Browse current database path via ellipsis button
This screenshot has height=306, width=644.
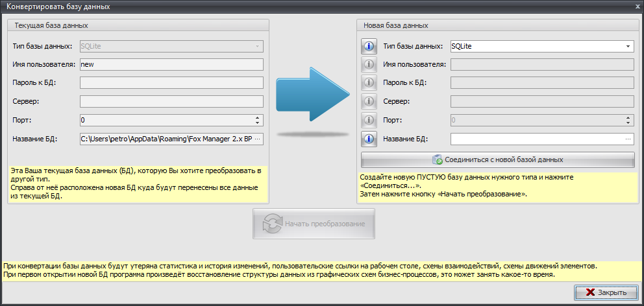tap(257, 139)
